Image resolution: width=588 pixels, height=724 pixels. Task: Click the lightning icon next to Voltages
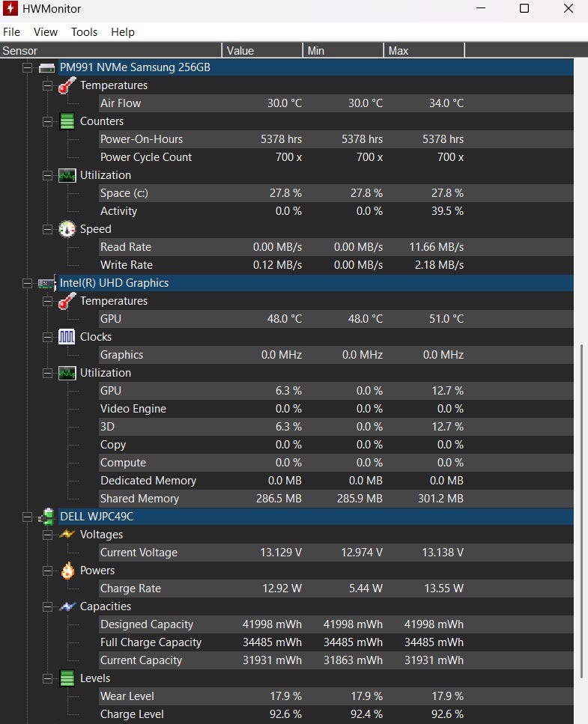[67, 535]
